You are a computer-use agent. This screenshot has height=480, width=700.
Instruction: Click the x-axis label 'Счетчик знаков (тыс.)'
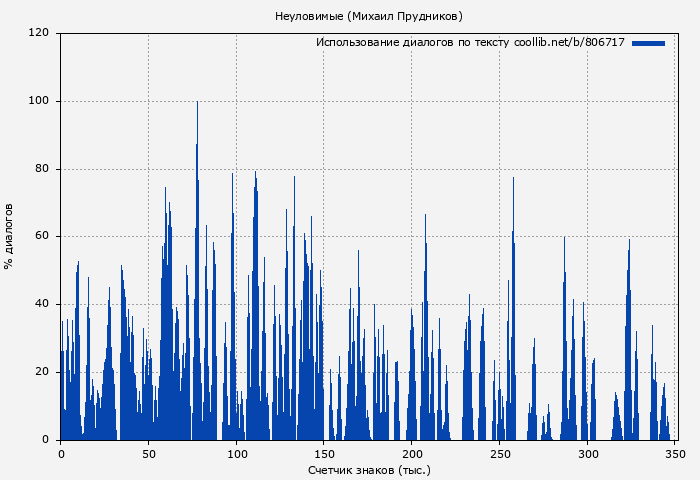(369, 469)
